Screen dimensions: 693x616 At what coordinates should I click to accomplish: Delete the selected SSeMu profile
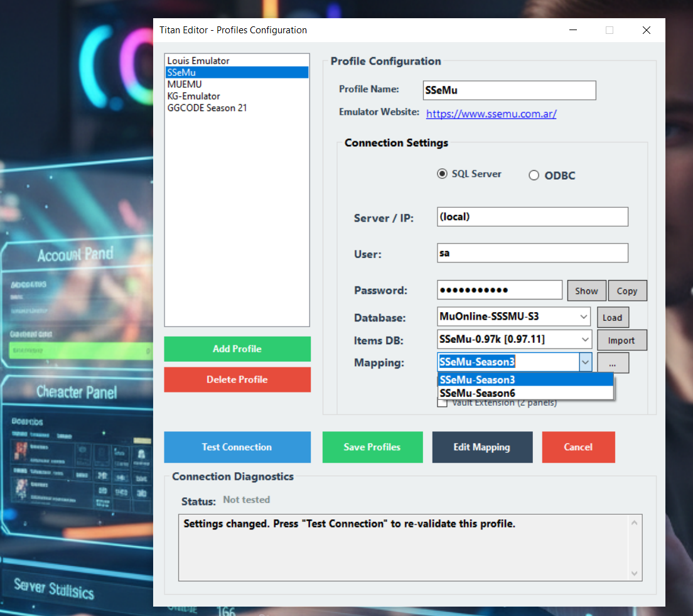click(x=237, y=379)
